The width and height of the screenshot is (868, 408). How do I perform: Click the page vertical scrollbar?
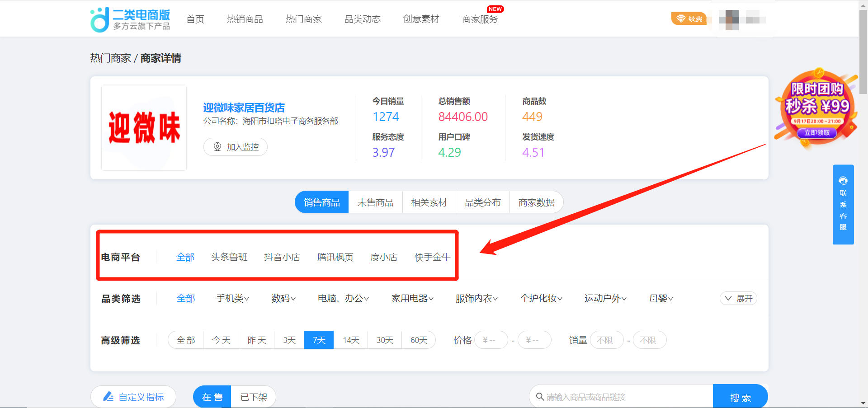coord(863,52)
